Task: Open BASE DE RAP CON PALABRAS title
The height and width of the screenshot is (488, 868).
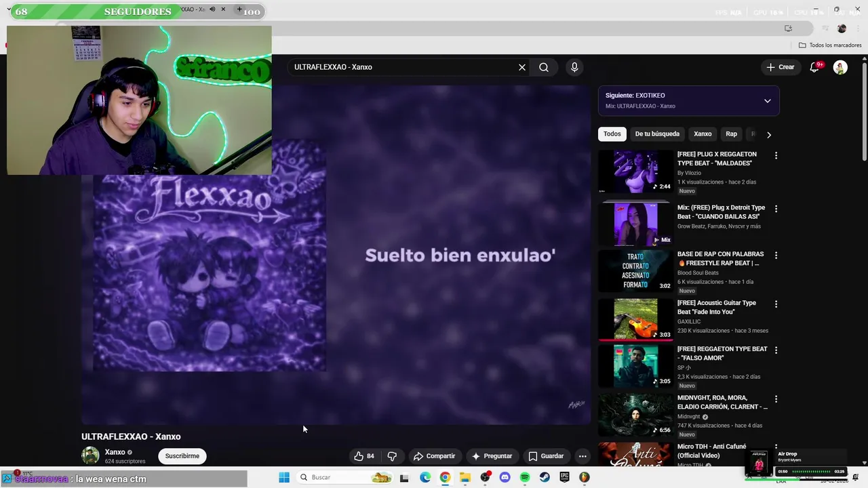Action: point(720,258)
